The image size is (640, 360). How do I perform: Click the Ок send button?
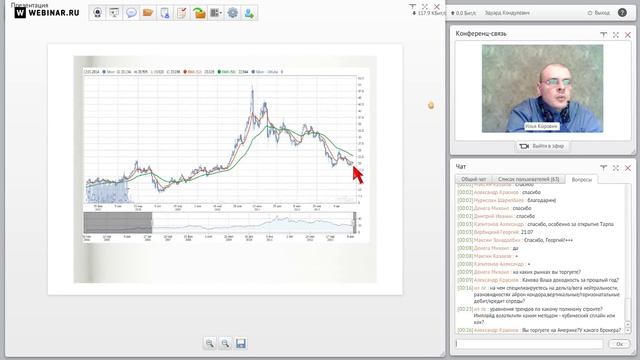(x=619, y=344)
